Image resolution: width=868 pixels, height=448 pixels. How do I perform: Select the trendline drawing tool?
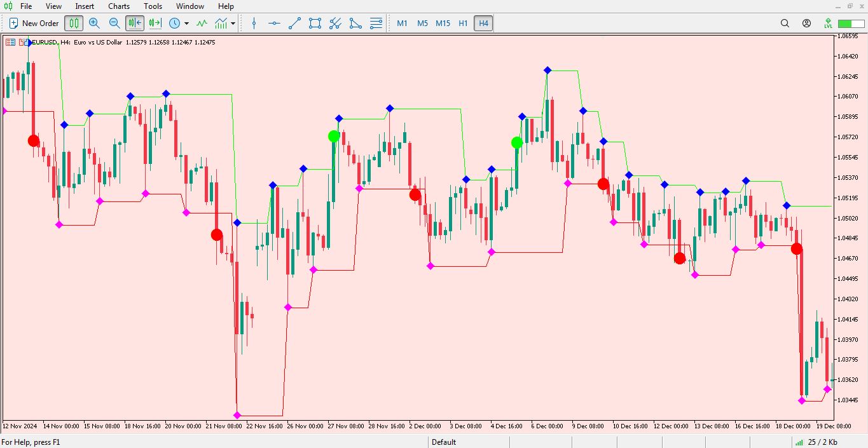click(294, 24)
